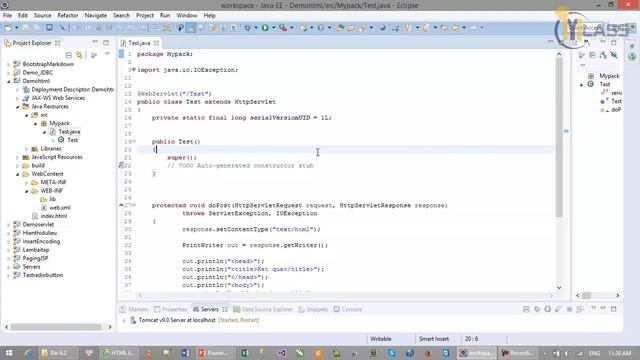Screen dimensions: 640x360
Task: Open the Project menu
Action: pyautogui.click(x=144, y=16)
